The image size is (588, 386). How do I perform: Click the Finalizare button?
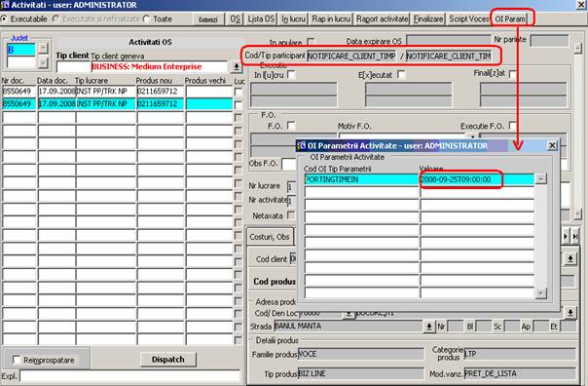(x=428, y=19)
